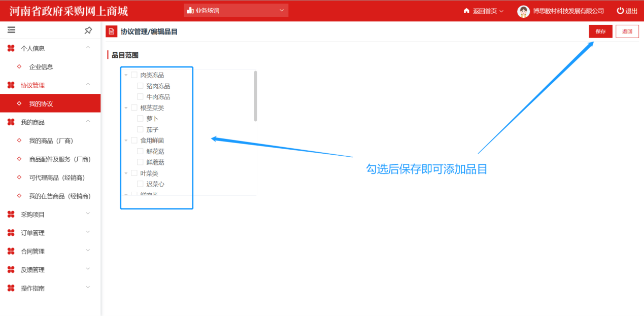Collapse the 叶菜类 tree node arrow
Viewport: 644px width, 316px height.
coord(126,173)
